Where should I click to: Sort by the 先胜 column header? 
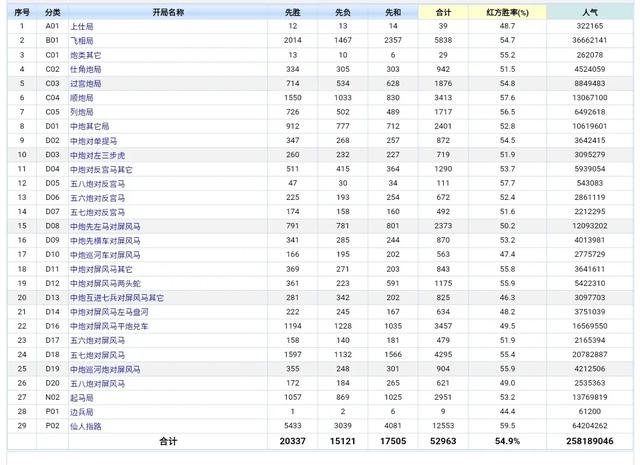pyautogui.click(x=293, y=13)
